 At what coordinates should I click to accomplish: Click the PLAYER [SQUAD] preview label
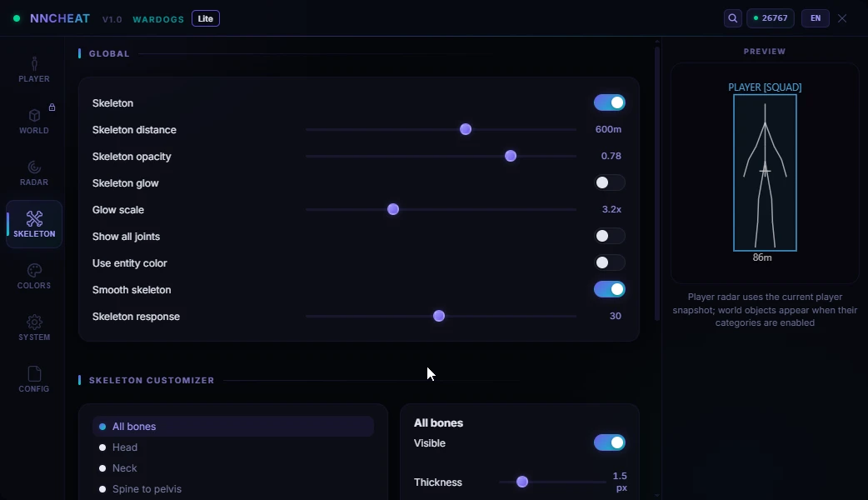[765, 87]
